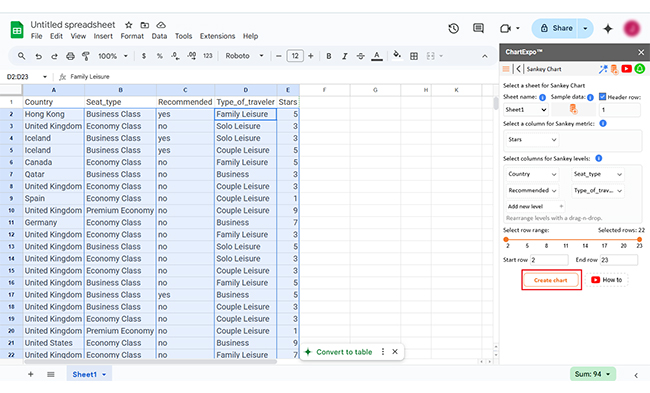Image resolution: width=650 pixels, height=393 pixels.
Task: Search the menus magnifier icon
Action: (x=22, y=56)
